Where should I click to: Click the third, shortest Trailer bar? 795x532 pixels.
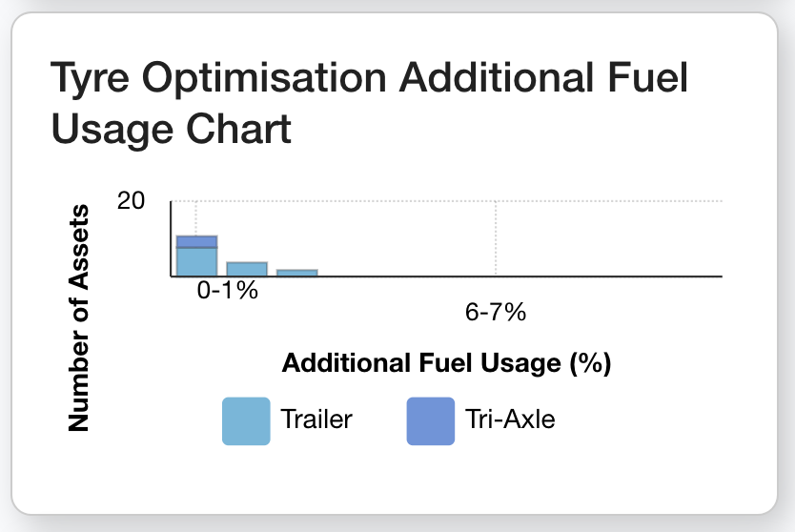pyautogui.click(x=297, y=273)
